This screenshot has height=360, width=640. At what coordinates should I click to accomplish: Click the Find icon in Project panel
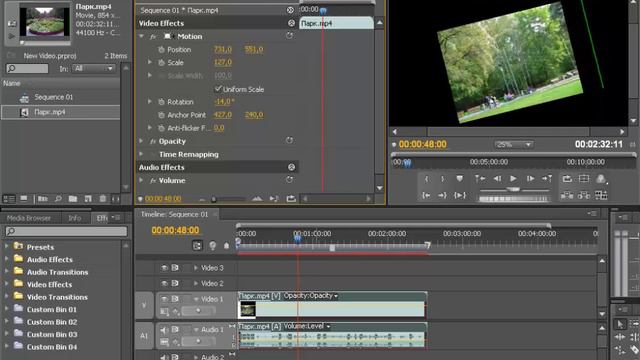coord(58,199)
